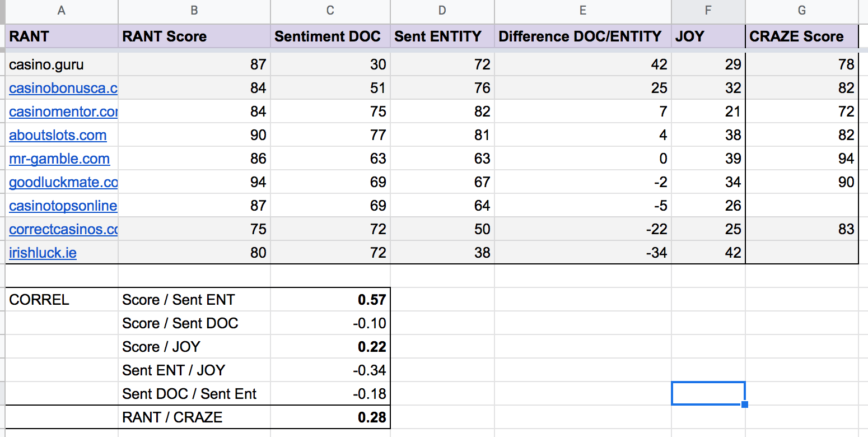Viewport: 868px width, 437px height.
Task: Select the RANT Score header cell
Action: tap(194, 36)
